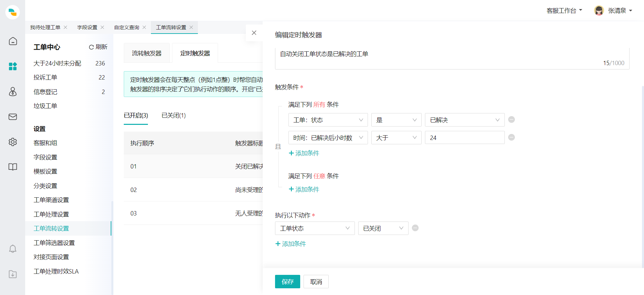The height and width of the screenshot is (295, 644).
Task: Open the 是 operator dropdown
Action: 396,120
